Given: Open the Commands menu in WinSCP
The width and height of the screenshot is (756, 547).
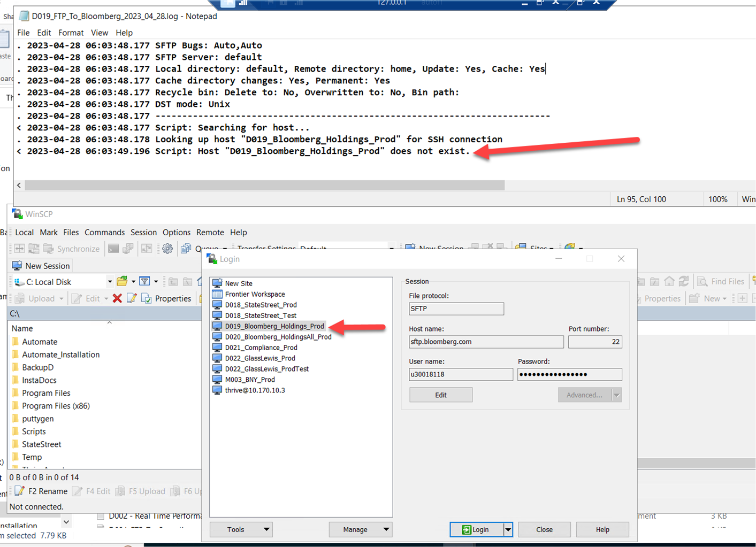Looking at the screenshot, I should [104, 232].
